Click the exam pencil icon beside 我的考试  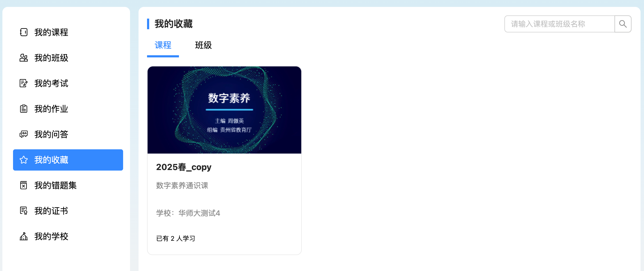(x=24, y=83)
